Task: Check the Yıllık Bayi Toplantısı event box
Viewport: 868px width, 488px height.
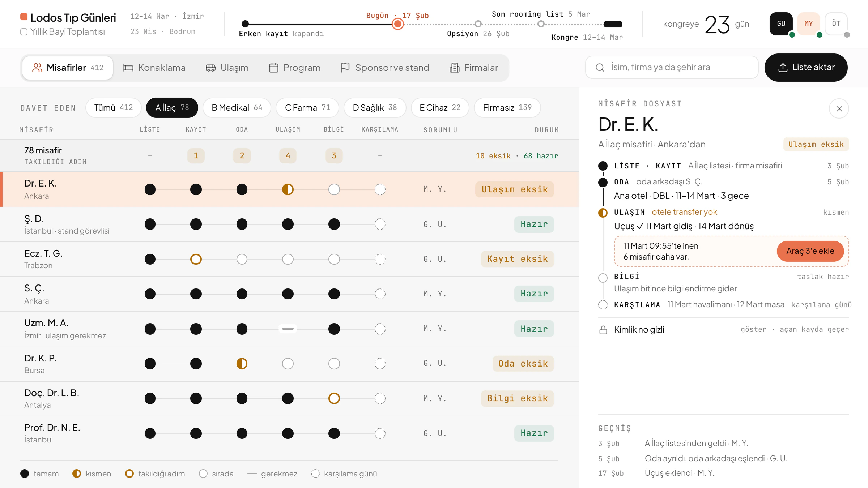Action: coord(24,32)
